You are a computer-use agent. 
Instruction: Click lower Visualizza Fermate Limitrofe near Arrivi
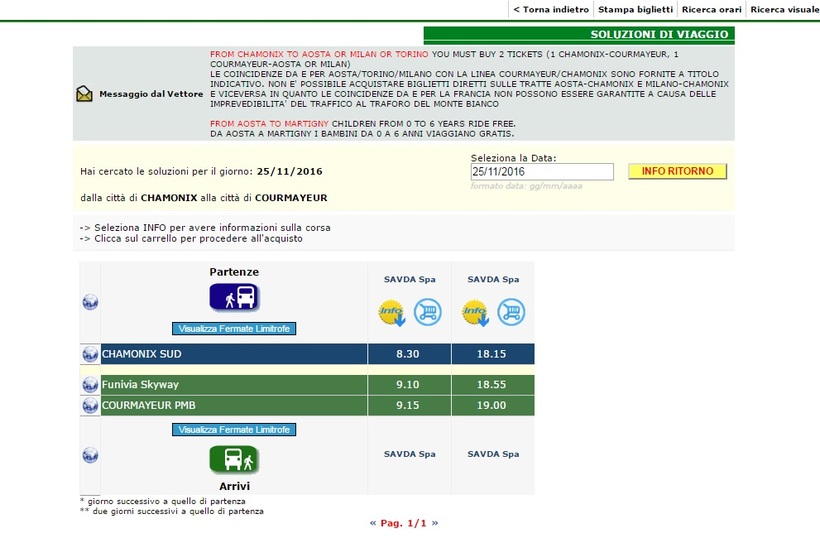tap(234, 429)
